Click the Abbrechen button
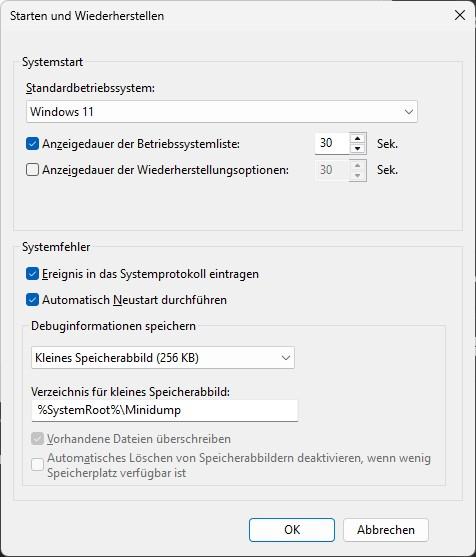476x557 pixels. [x=386, y=530]
